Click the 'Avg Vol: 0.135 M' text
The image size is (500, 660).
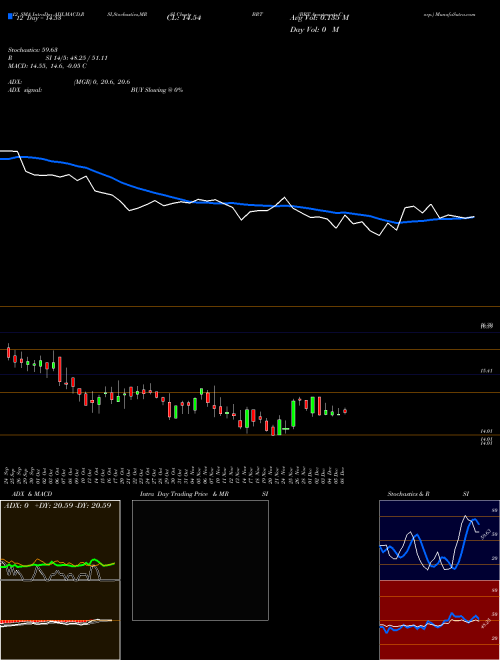click(x=319, y=18)
